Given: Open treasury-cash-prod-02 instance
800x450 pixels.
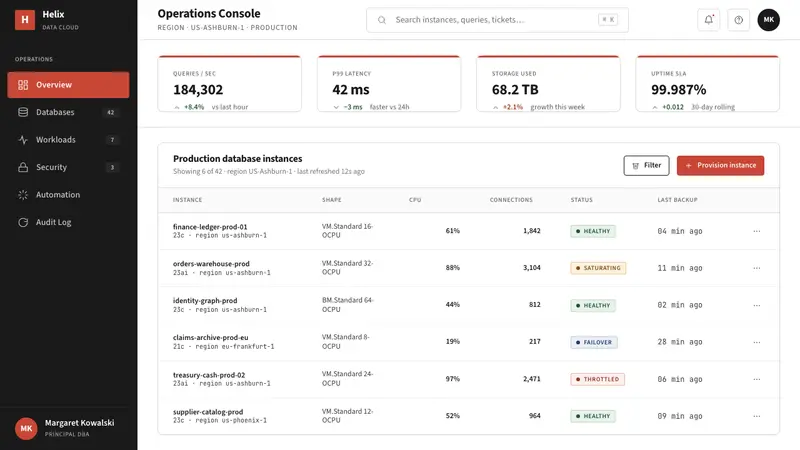Looking at the screenshot, I should coord(209,374).
